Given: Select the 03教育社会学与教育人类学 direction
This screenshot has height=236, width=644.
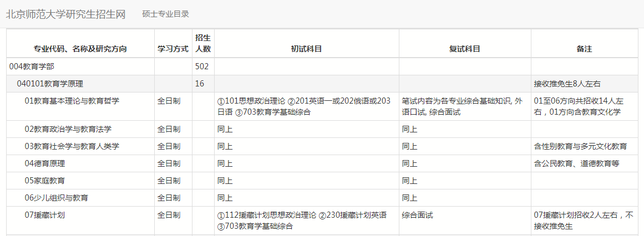Looking at the screenshot, I should tap(72, 146).
